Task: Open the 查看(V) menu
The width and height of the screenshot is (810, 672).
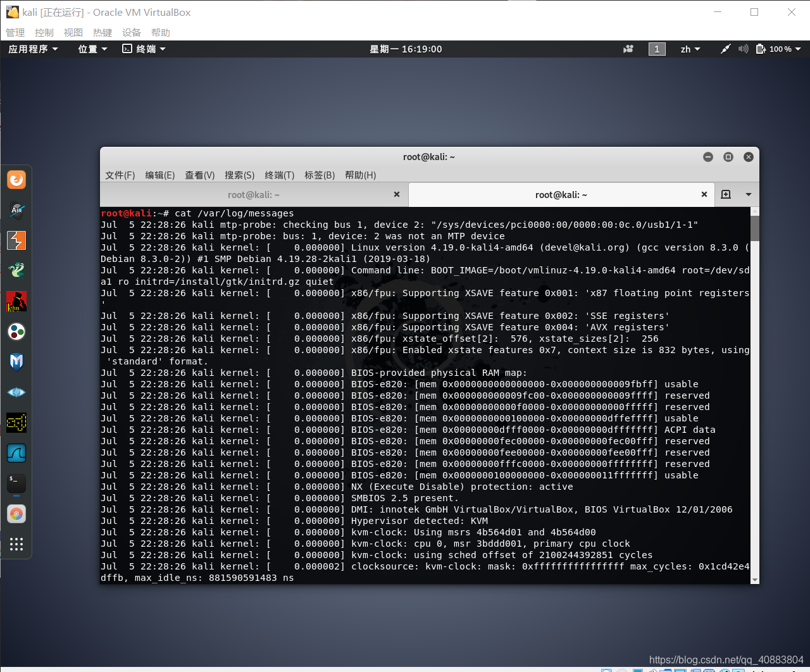Action: click(200, 175)
